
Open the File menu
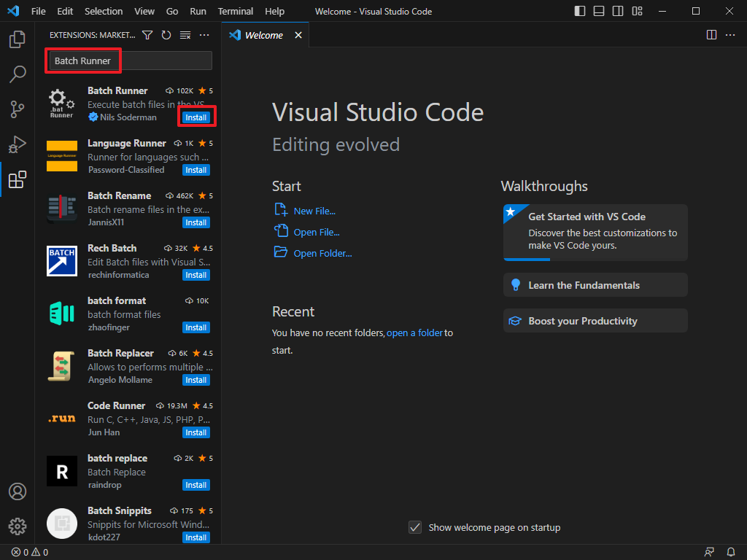coord(38,11)
